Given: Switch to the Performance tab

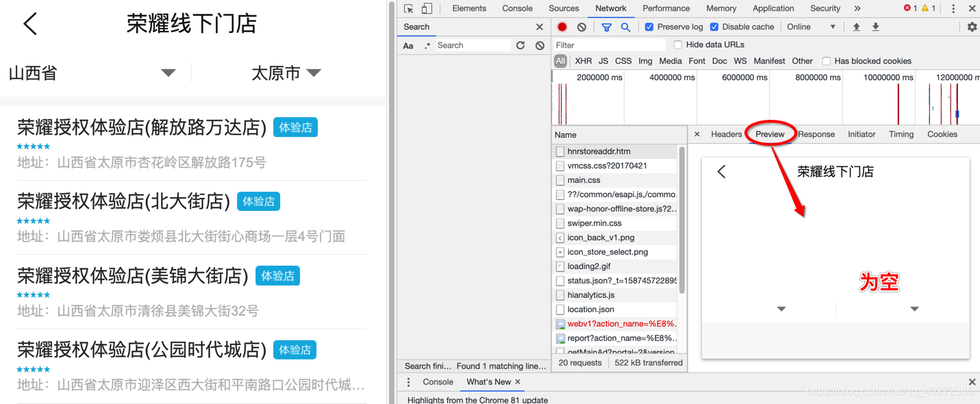Looking at the screenshot, I should (666, 8).
